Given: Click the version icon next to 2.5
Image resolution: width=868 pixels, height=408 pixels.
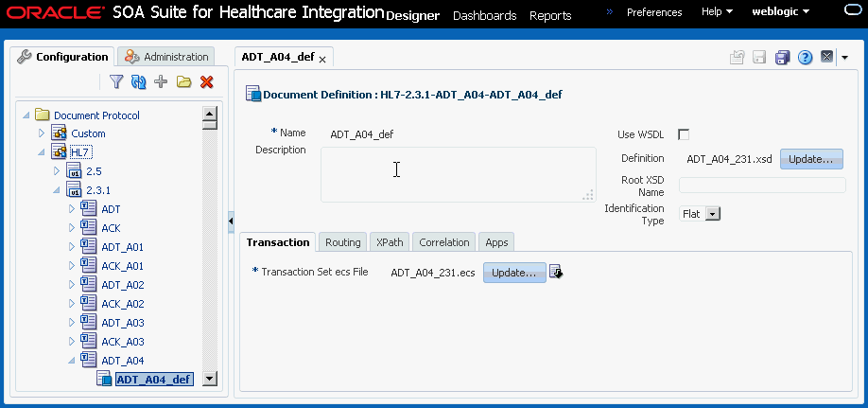Looking at the screenshot, I should click(x=74, y=170).
